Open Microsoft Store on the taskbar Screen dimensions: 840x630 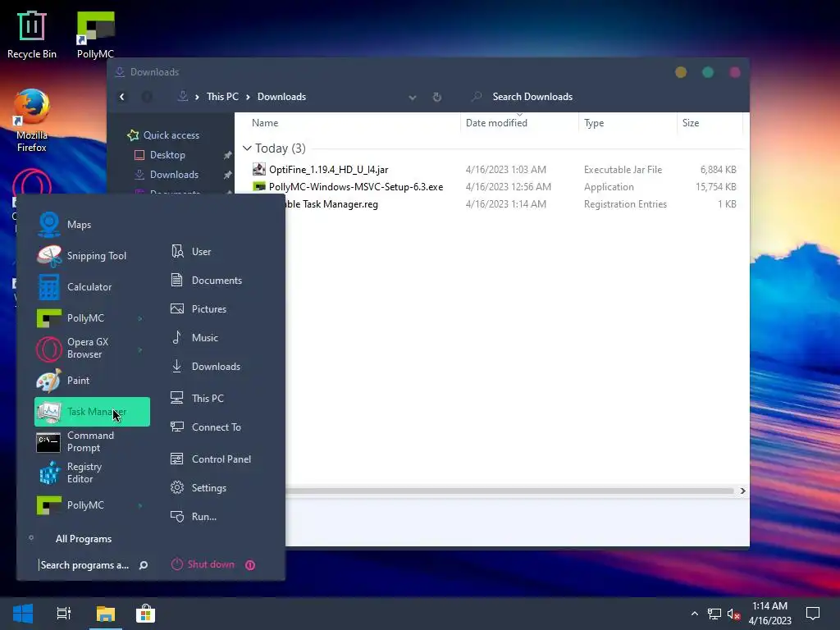145,614
